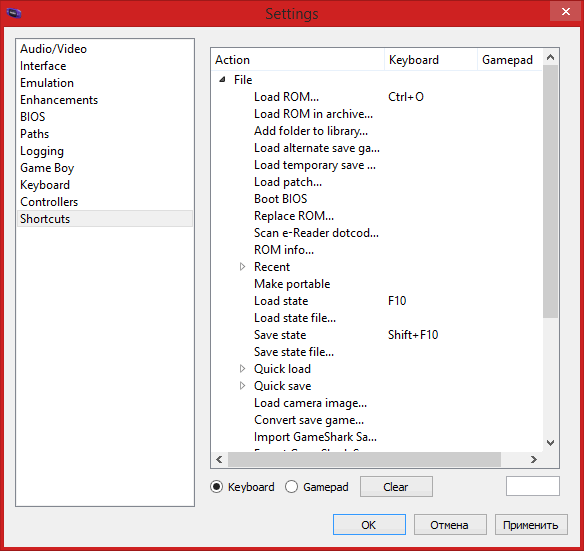
Task: Click the horizontal scroll left arrow
Action: tap(219, 460)
